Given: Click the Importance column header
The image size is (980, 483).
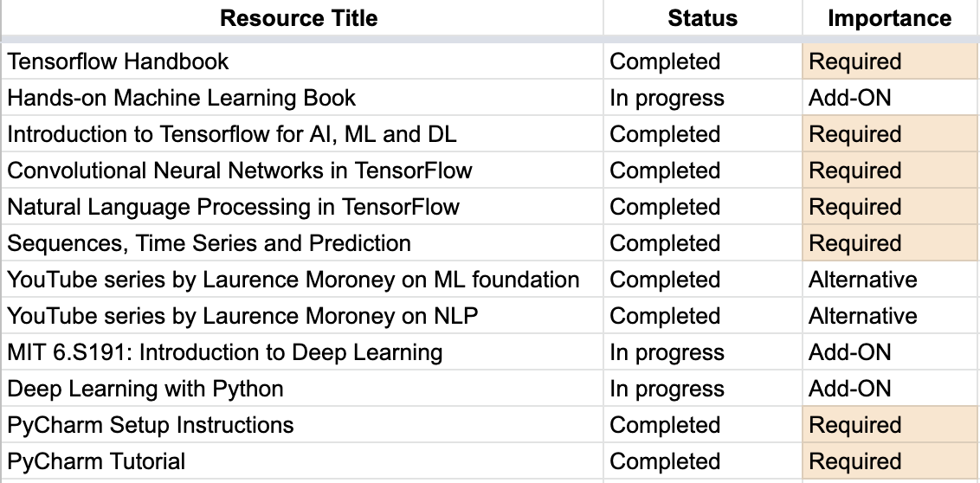Looking at the screenshot, I should [x=889, y=18].
